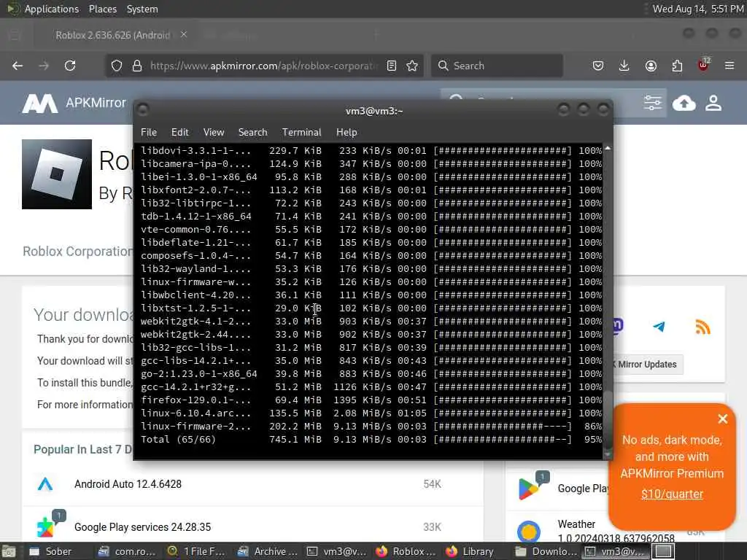This screenshot has width=747, height=560.
Task: Open terminal View menu
Action: (214, 133)
